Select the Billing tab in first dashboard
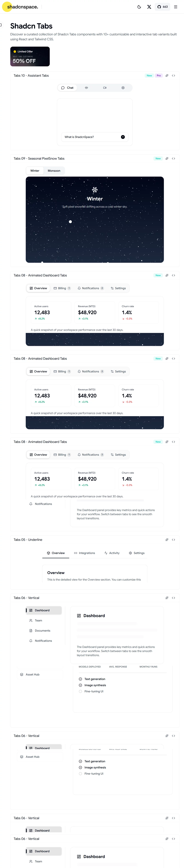 pos(62,288)
